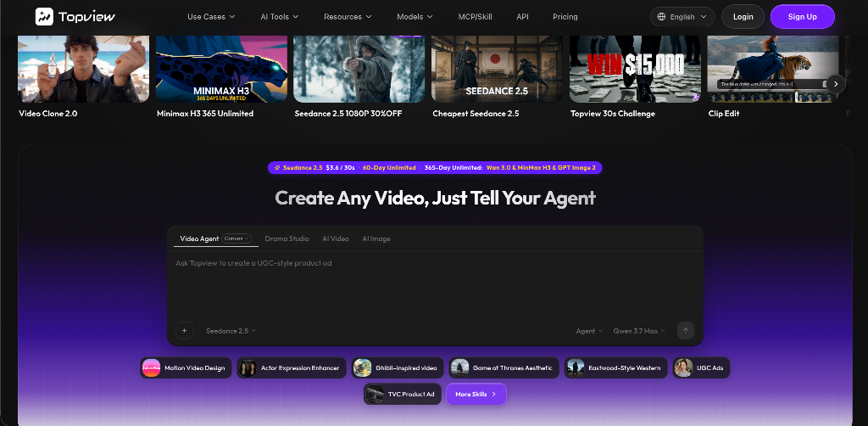868x426 pixels.
Task: Open the Video Clone 2.0 link
Action: coord(48,114)
